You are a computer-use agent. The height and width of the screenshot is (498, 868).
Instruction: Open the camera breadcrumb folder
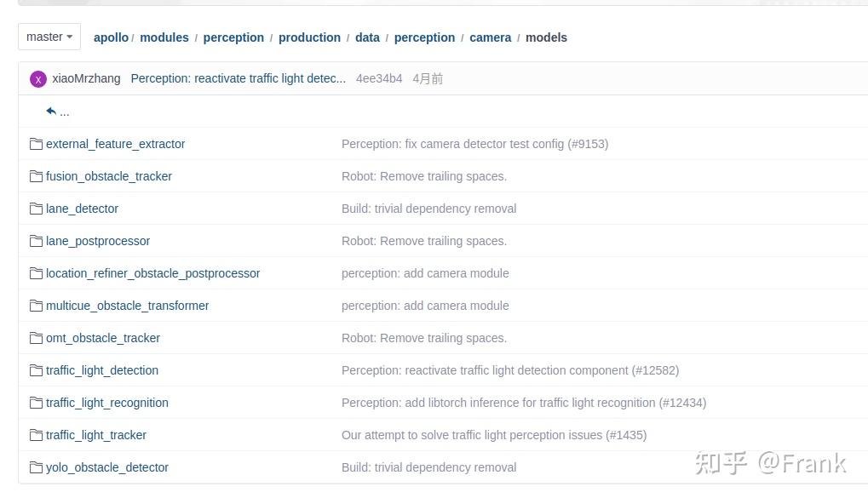click(x=490, y=37)
